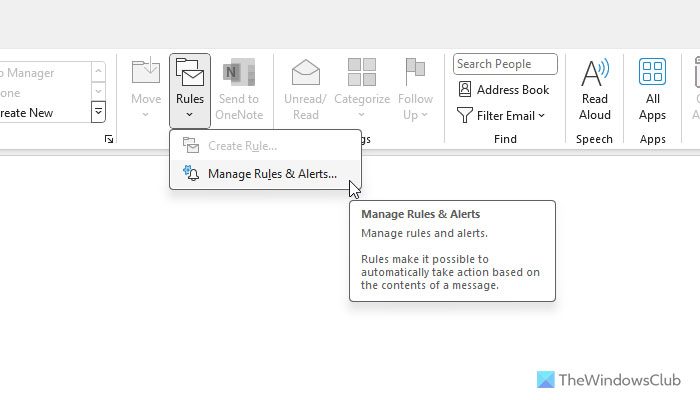Click the Search People field
Viewport: 700px width, 400px height.
[505, 64]
